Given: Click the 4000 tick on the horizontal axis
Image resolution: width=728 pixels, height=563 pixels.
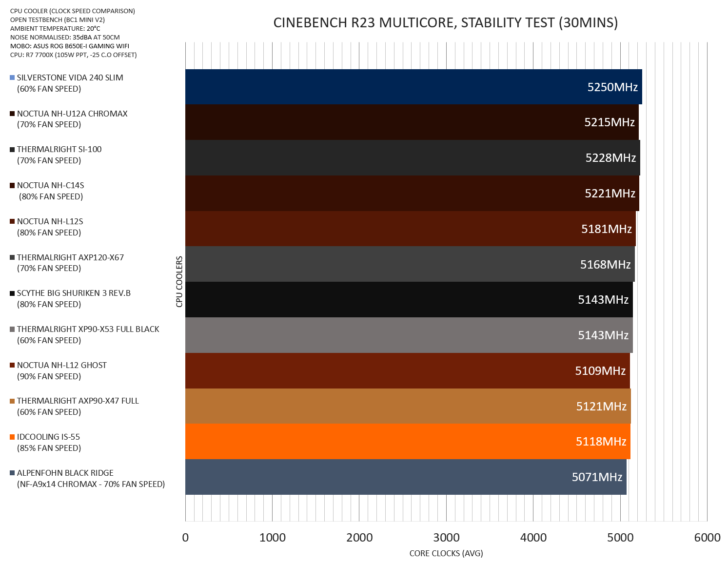Looking at the screenshot, I should (533, 538).
